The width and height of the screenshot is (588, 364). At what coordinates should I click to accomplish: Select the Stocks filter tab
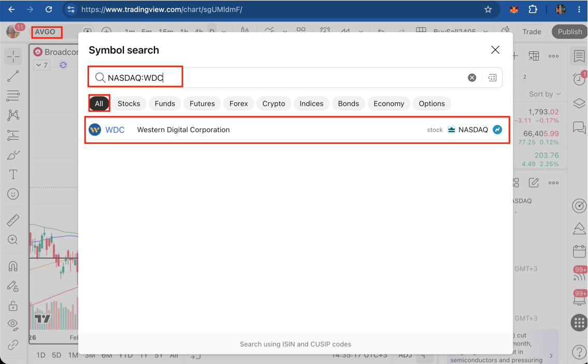pyautogui.click(x=128, y=104)
